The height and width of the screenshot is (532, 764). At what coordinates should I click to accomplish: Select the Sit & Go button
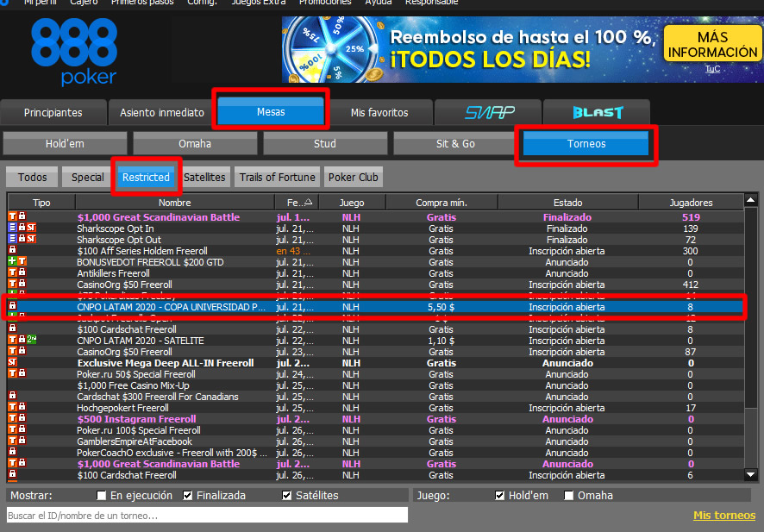455,144
